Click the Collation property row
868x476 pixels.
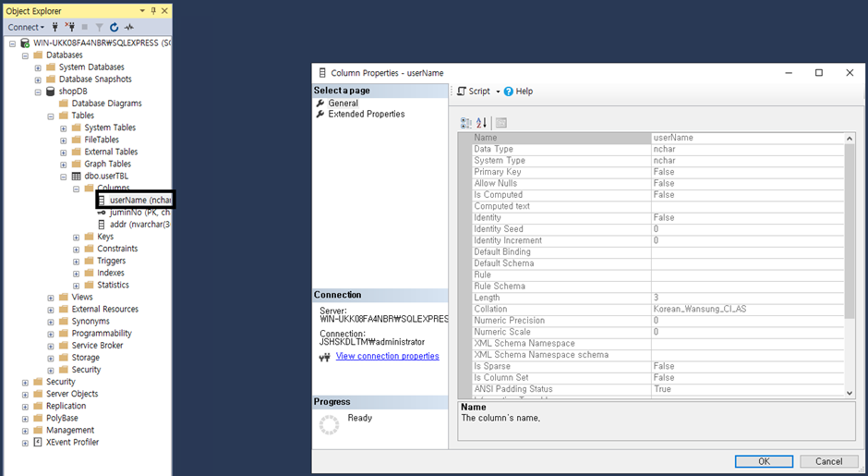click(x=658, y=310)
